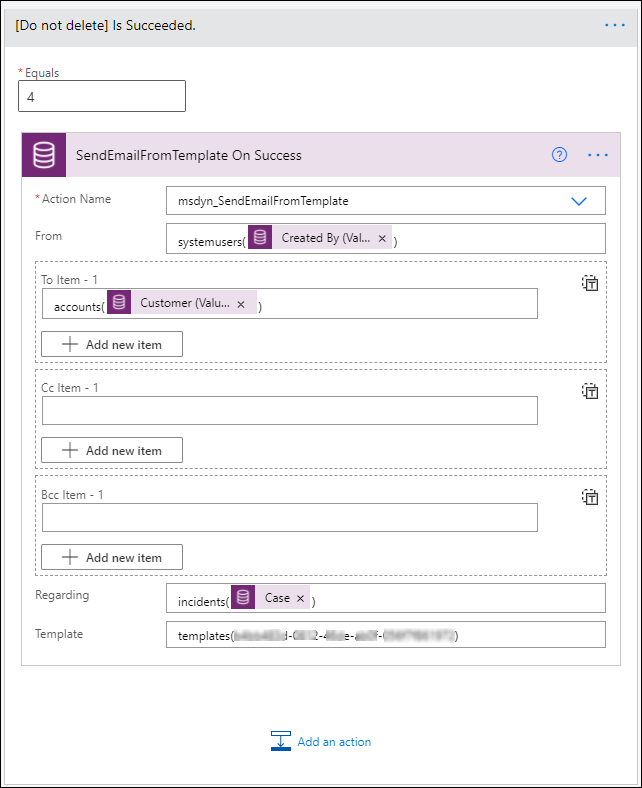Click the From label
This screenshot has width=642, height=788.
coord(48,236)
